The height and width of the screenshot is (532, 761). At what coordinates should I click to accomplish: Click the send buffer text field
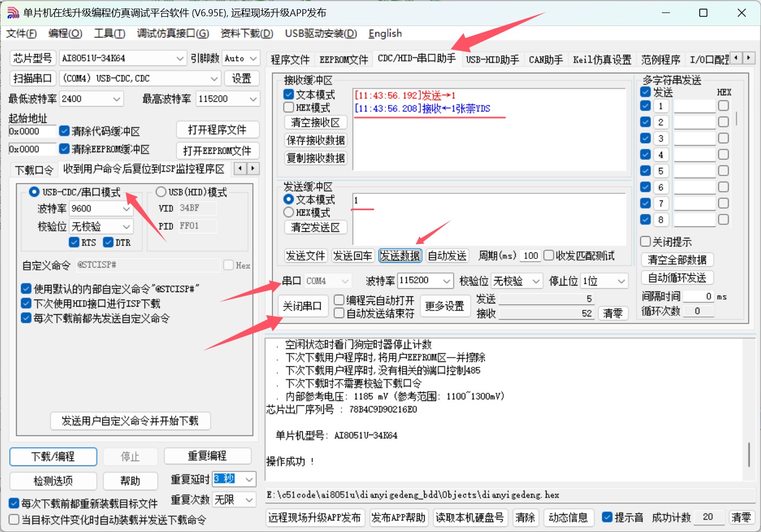tap(489, 219)
